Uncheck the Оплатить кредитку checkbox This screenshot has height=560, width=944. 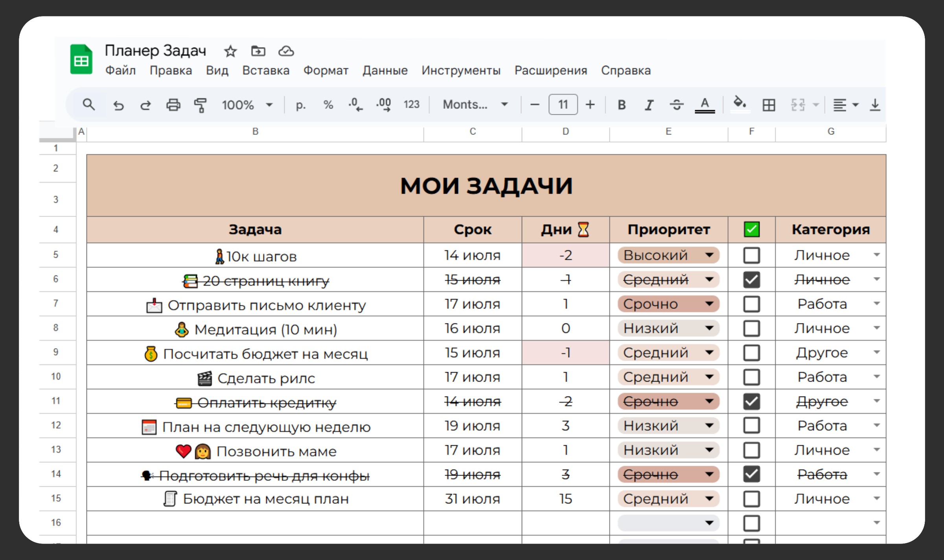coord(751,401)
